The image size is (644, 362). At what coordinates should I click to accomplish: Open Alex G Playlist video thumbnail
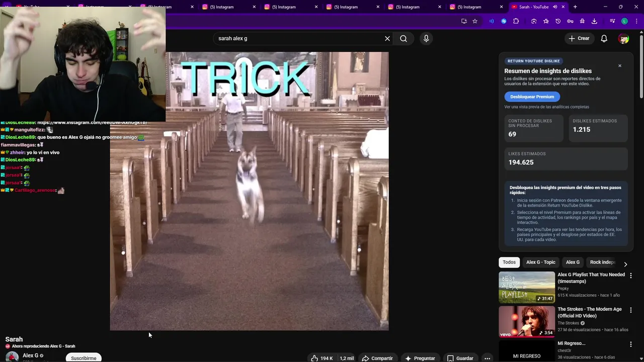tap(527, 287)
